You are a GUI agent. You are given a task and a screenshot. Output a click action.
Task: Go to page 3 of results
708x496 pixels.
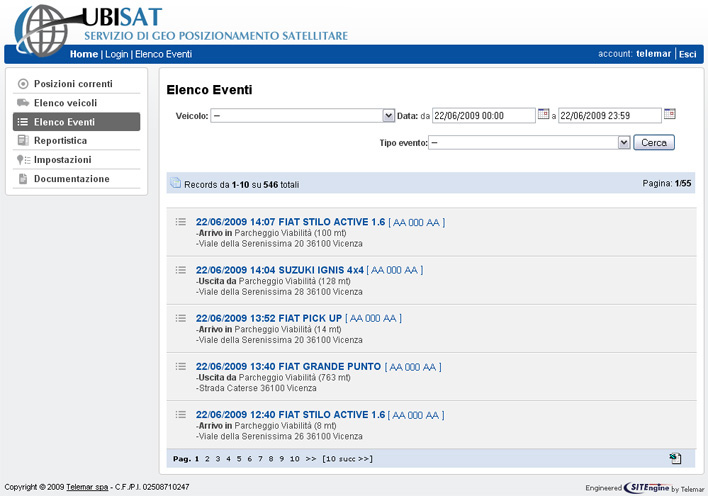point(218,459)
